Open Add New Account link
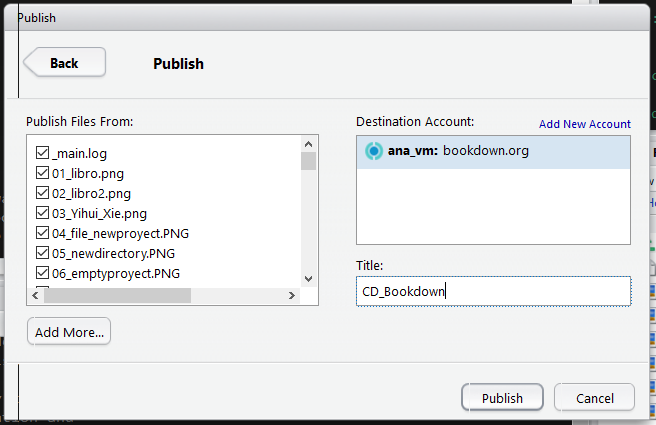Viewport: 656px width, 425px height. pos(584,124)
